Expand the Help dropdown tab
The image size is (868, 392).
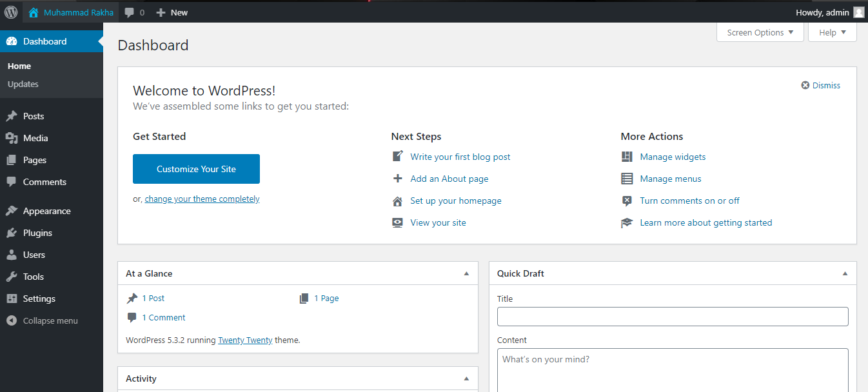pyautogui.click(x=832, y=33)
